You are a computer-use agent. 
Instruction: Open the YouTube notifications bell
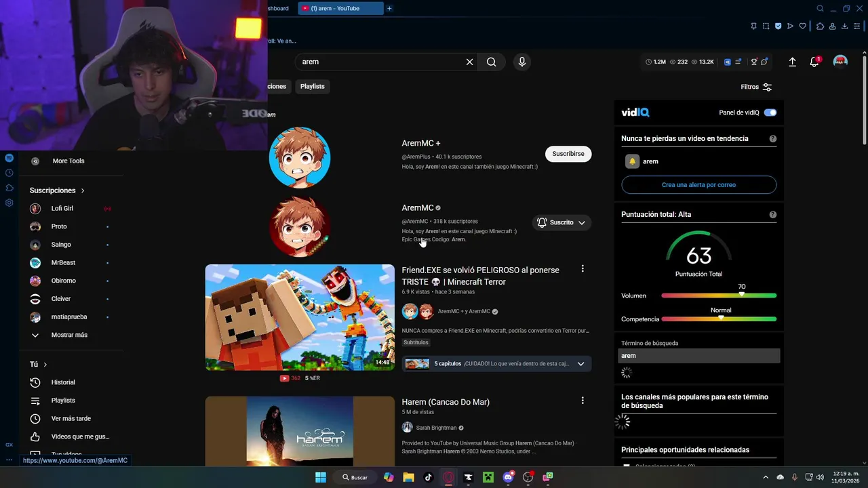815,62
